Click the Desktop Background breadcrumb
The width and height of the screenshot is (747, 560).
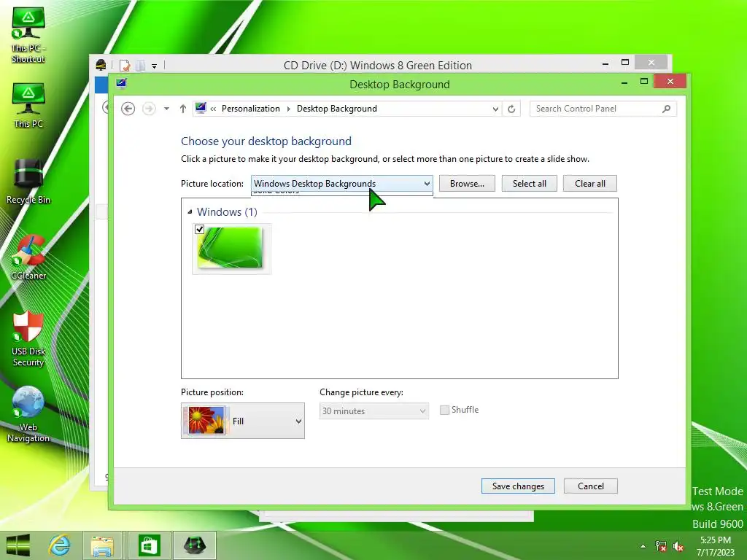coord(337,109)
